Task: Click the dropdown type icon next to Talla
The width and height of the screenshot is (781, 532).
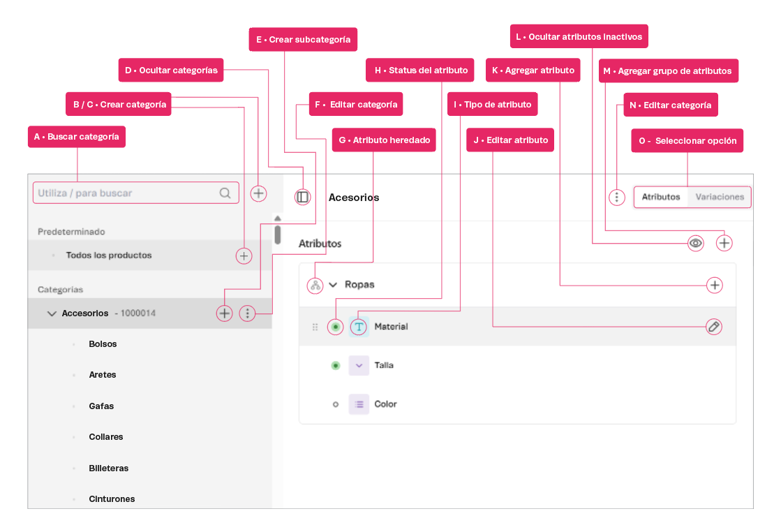Action: point(358,365)
